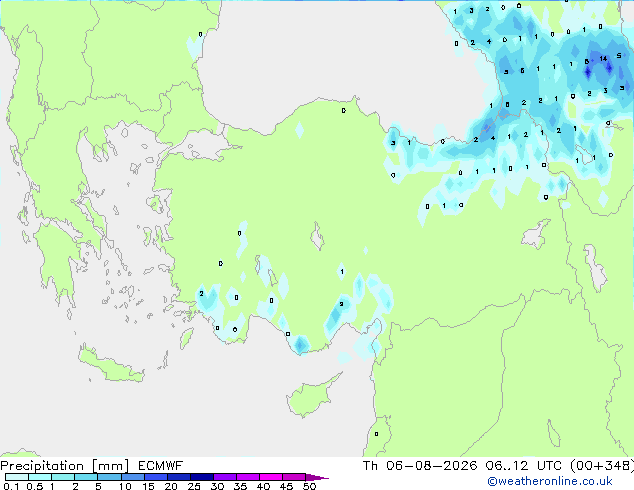
Task: Click the 30–35 mm purple legend segment
Action: pos(224,477)
